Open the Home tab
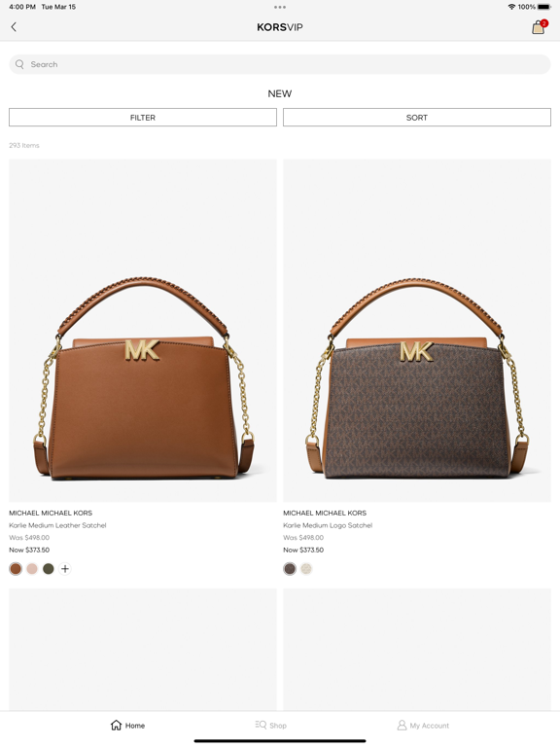This screenshot has height=747, width=560. (127, 726)
